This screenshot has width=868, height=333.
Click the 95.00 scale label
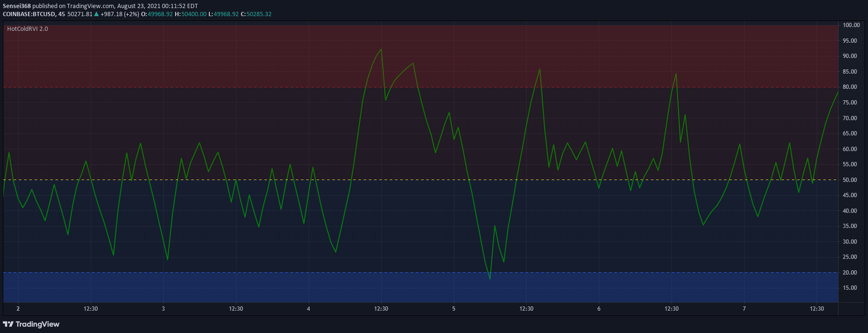coord(850,41)
